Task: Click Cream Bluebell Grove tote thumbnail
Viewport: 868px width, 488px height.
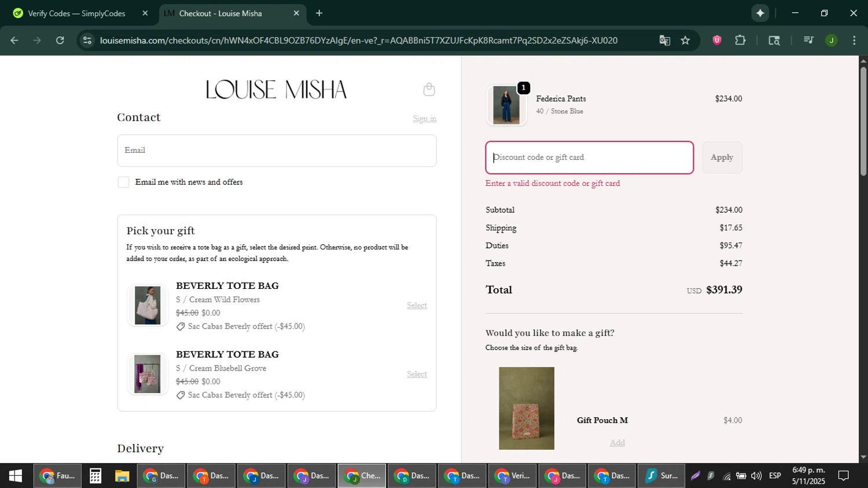Action: coord(148,374)
